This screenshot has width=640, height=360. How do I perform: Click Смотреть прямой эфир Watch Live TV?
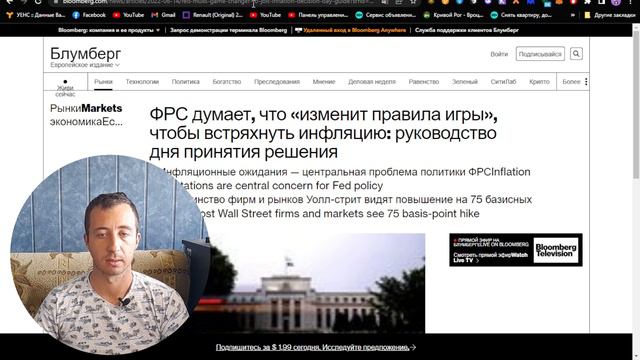pyautogui.click(x=490, y=257)
